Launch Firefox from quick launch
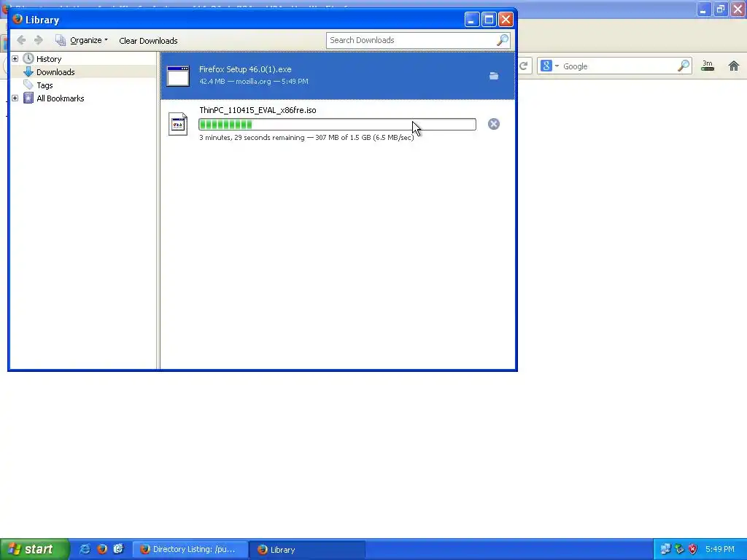Screen dimensions: 747x560 (102, 549)
